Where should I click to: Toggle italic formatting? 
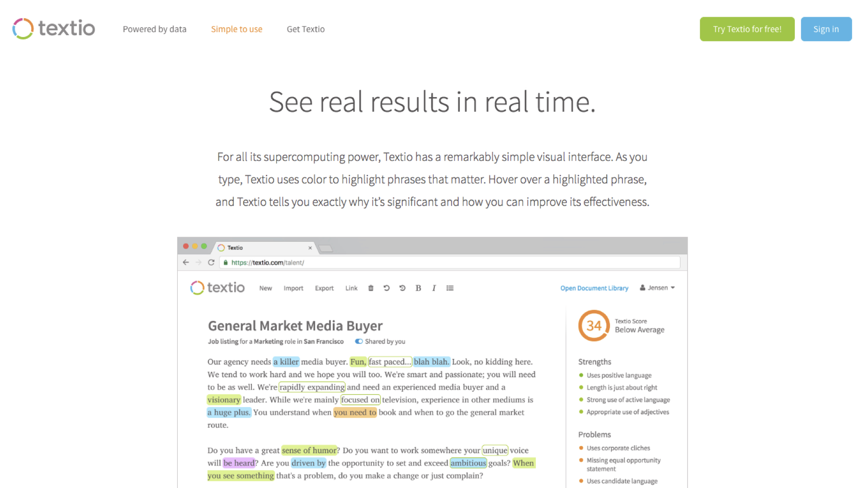point(434,288)
